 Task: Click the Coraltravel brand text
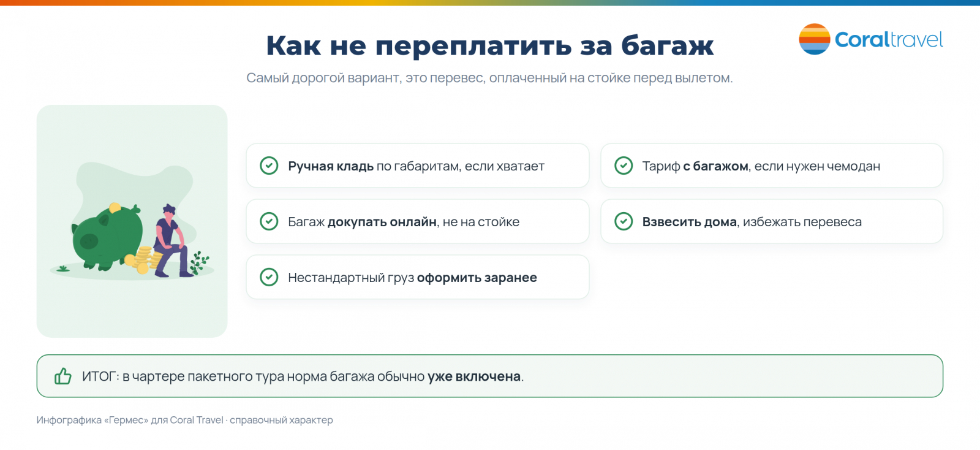[x=889, y=40]
